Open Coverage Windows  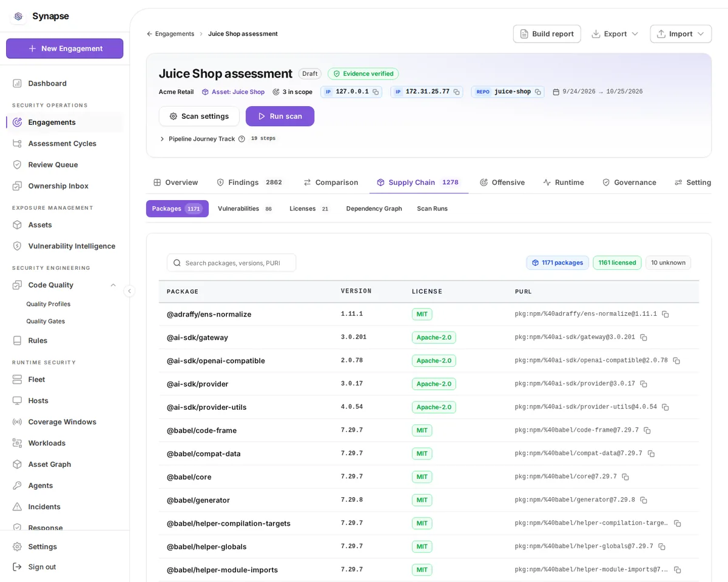point(64,422)
